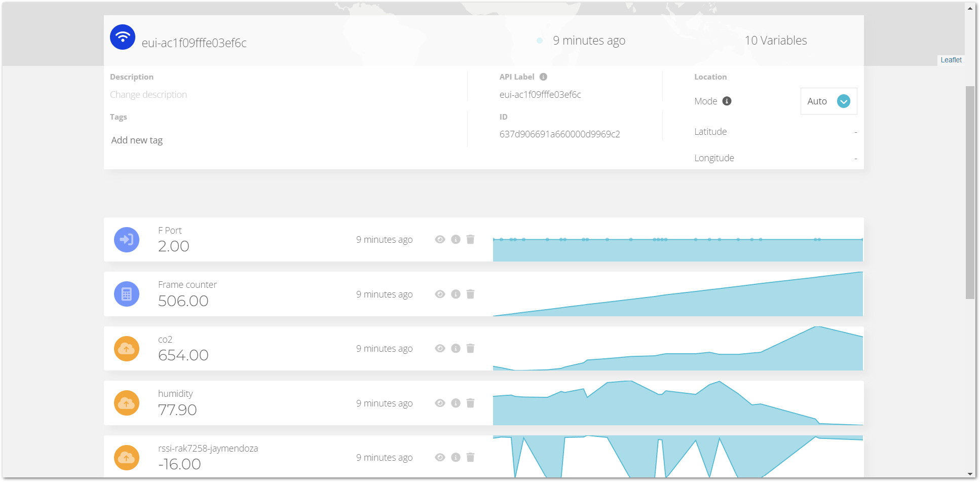Show info for Frame counter variable
The image size is (980, 482).
pyautogui.click(x=456, y=294)
